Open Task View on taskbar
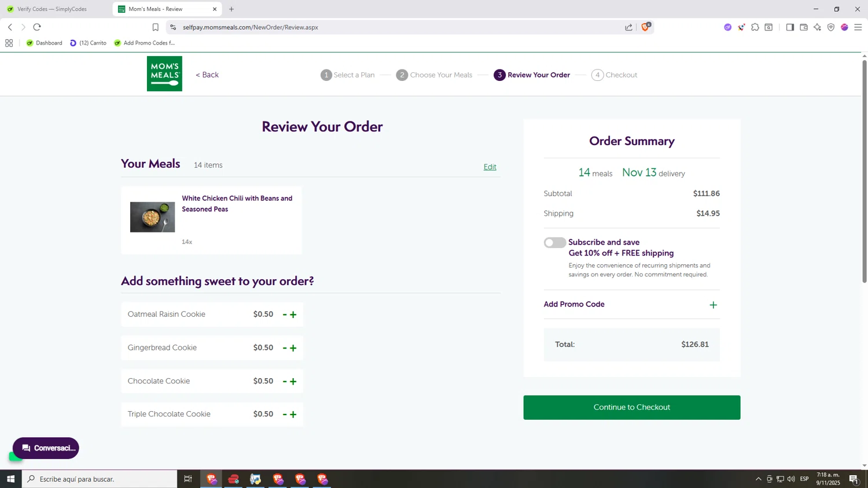Screen dimensions: 868x488 (188, 479)
